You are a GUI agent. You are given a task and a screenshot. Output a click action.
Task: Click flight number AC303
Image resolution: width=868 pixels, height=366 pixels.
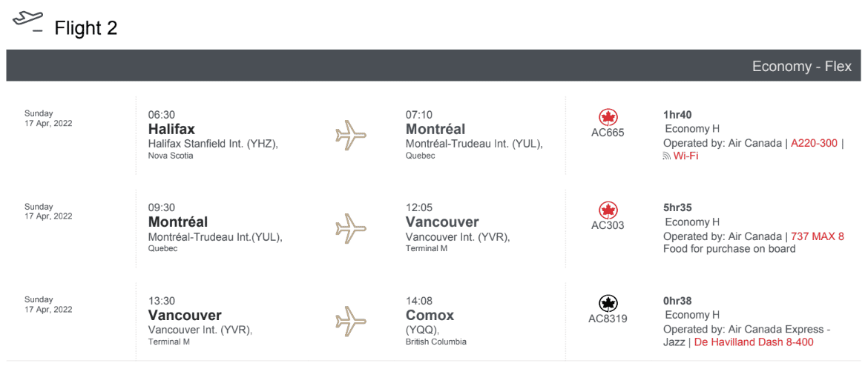pyautogui.click(x=608, y=225)
